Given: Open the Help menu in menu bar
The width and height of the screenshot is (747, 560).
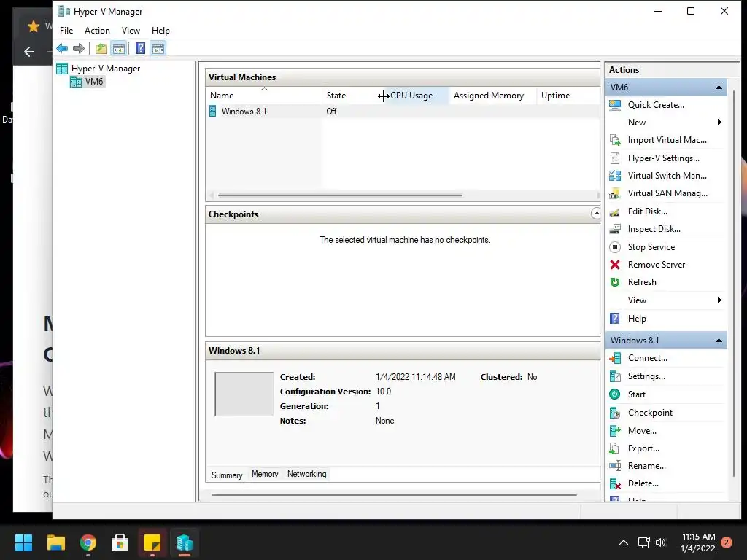Looking at the screenshot, I should click(x=160, y=31).
